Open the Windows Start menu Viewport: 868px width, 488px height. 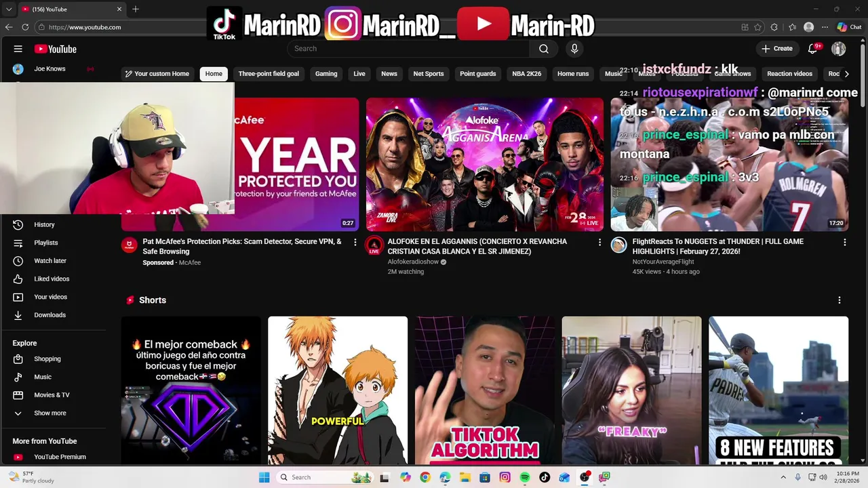(264, 477)
